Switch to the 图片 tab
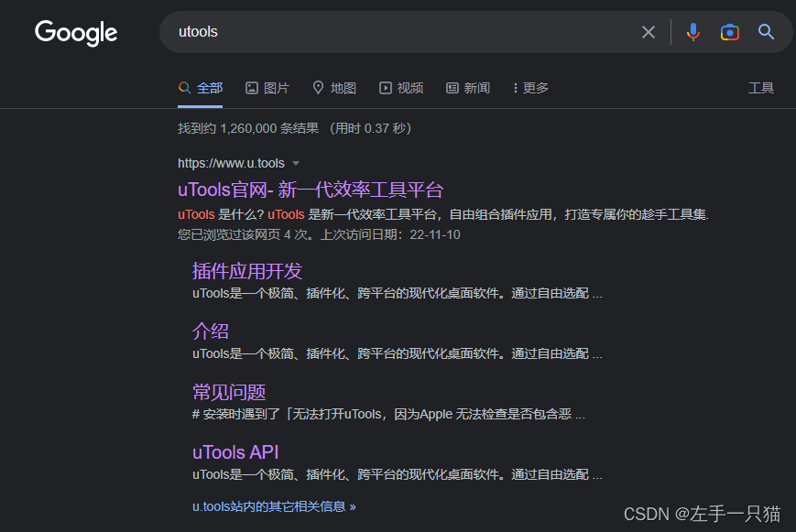796x532 pixels. point(267,88)
